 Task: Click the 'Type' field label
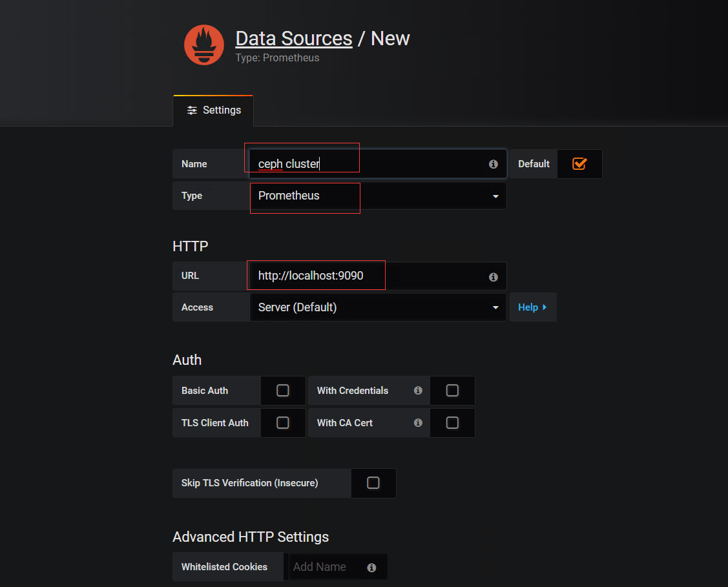point(192,196)
